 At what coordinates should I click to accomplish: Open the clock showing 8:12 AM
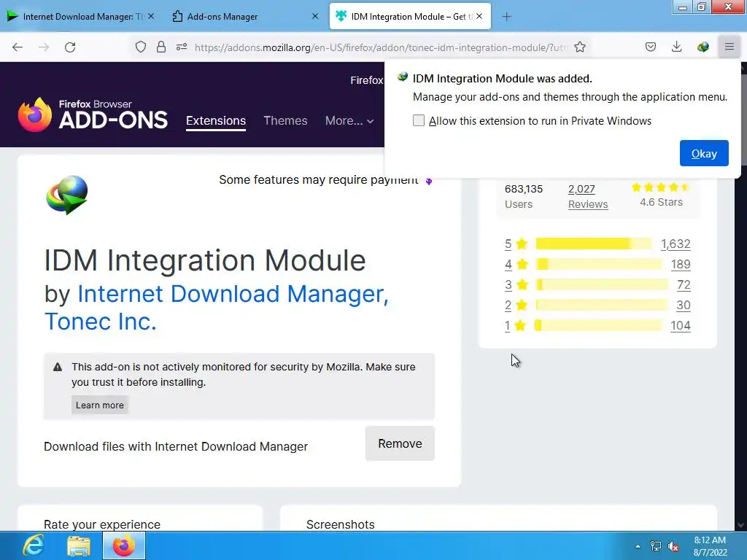point(710,546)
